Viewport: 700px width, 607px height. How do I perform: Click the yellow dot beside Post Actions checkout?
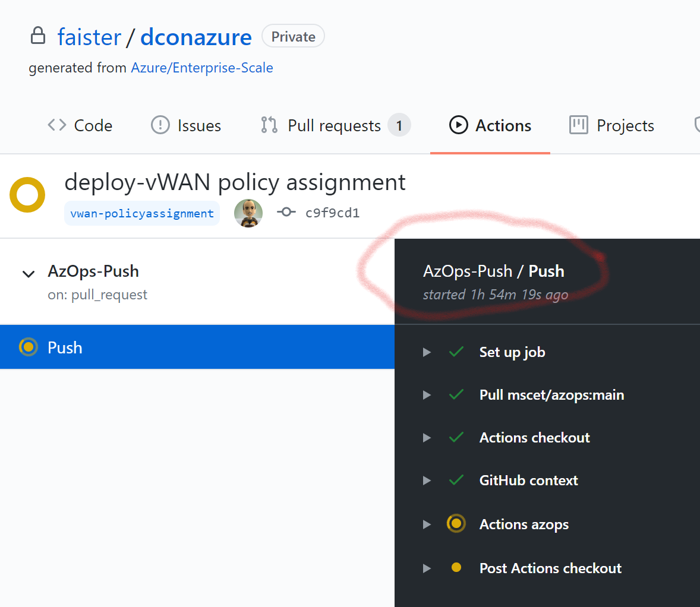[x=456, y=568]
